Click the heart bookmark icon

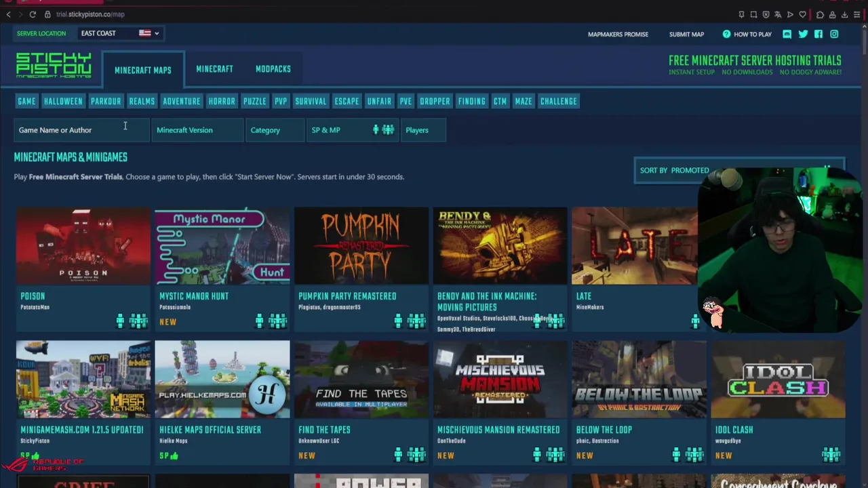[803, 14]
